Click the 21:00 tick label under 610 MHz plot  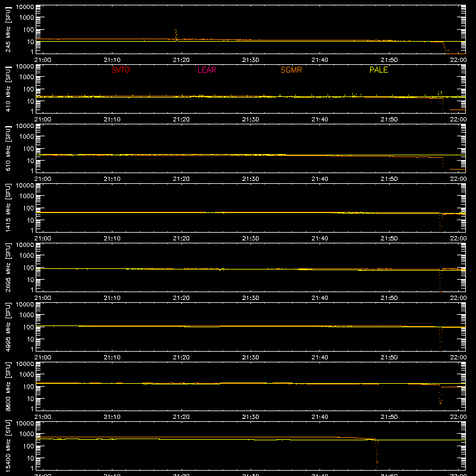[43, 179]
